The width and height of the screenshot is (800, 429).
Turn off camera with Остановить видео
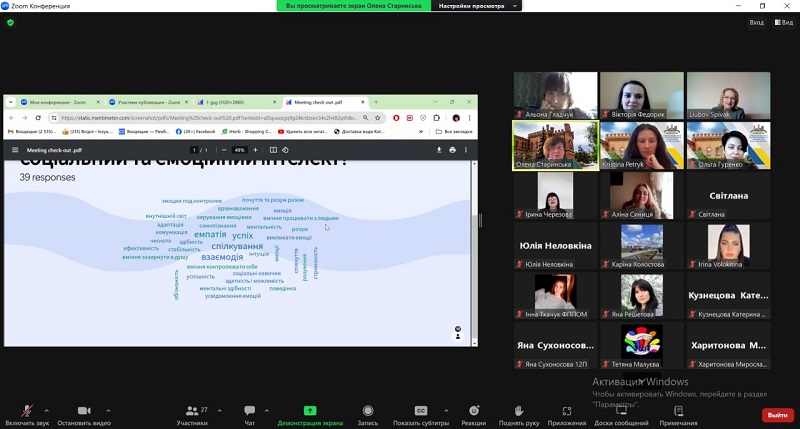tap(83, 411)
